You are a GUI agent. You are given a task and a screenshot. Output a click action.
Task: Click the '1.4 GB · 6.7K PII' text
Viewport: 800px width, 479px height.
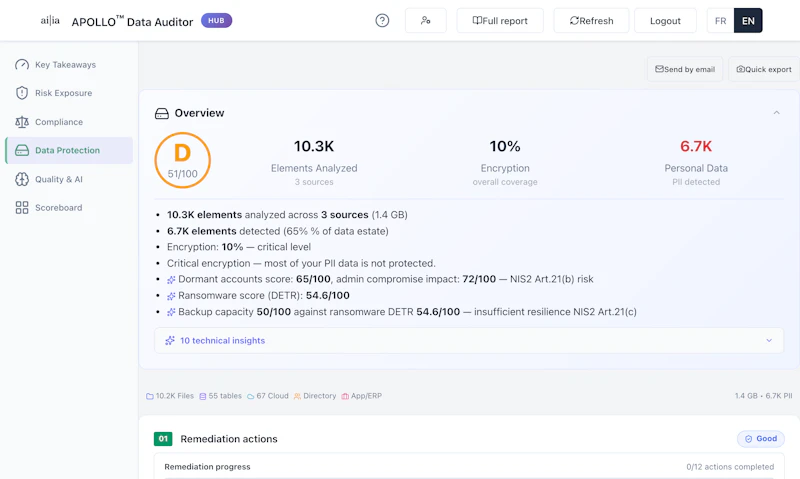763,396
